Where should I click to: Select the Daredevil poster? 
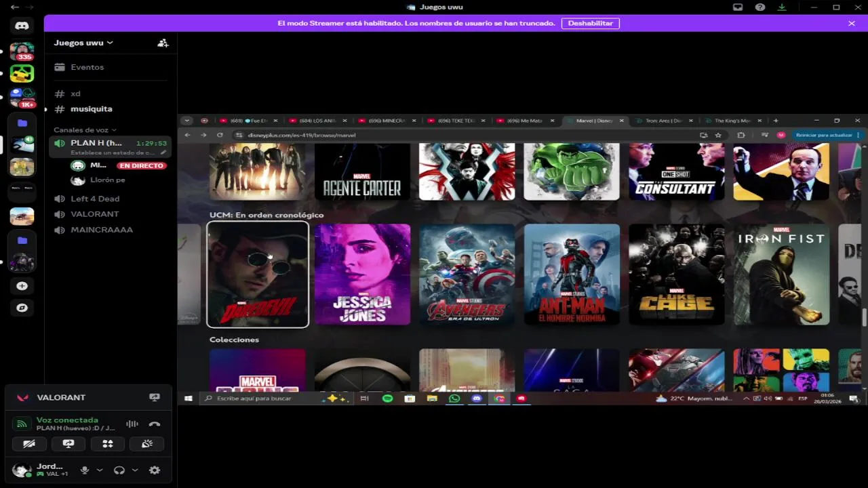(258, 274)
